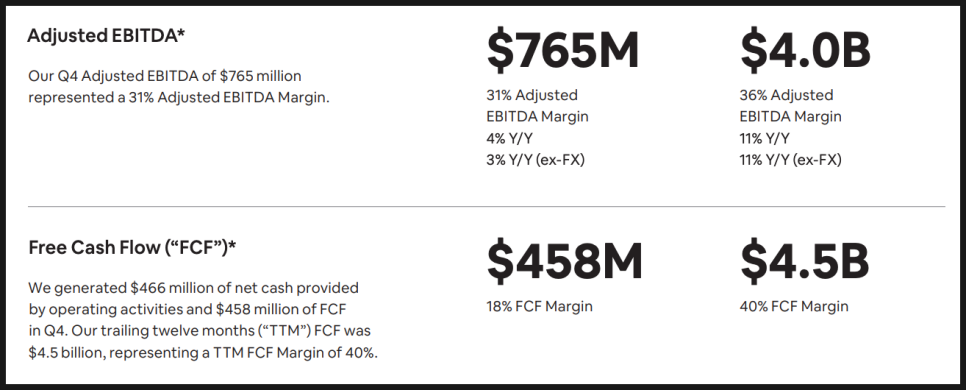Click the $4.5B TTM FCF figure
Viewport: 966px width, 390px height.
coord(805,262)
